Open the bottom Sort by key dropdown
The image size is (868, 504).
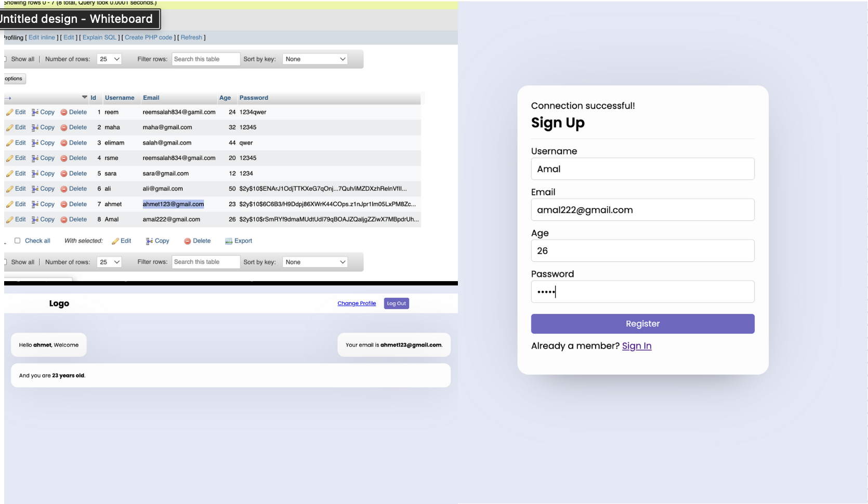(x=315, y=262)
